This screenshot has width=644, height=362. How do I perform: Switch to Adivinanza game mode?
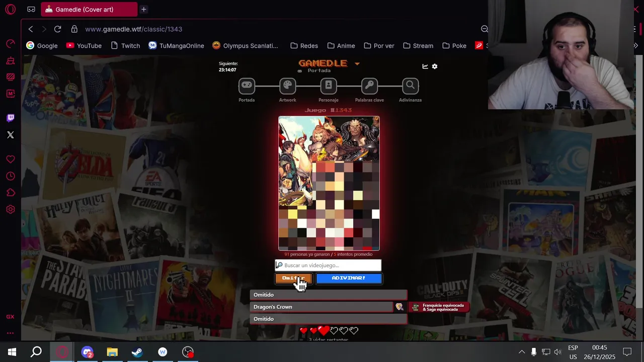410,86
